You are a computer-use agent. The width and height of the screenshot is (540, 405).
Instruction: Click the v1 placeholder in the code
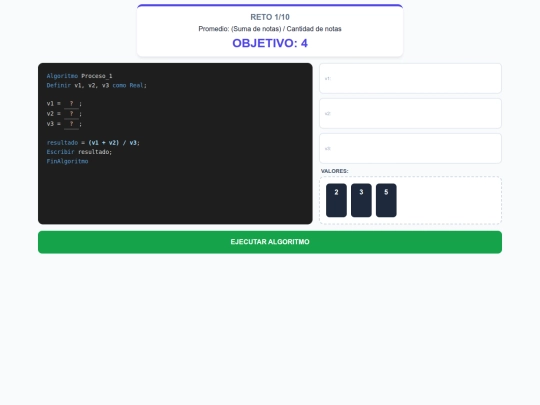[71, 104]
